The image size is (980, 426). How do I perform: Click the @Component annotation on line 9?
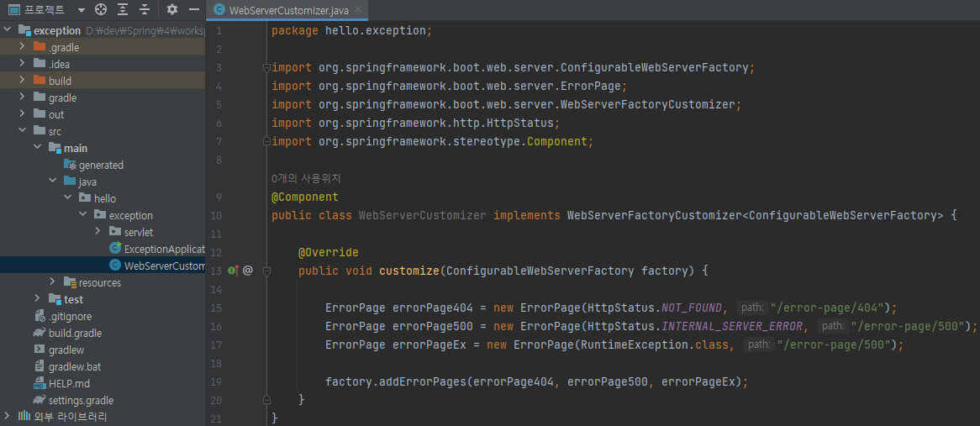(x=305, y=197)
